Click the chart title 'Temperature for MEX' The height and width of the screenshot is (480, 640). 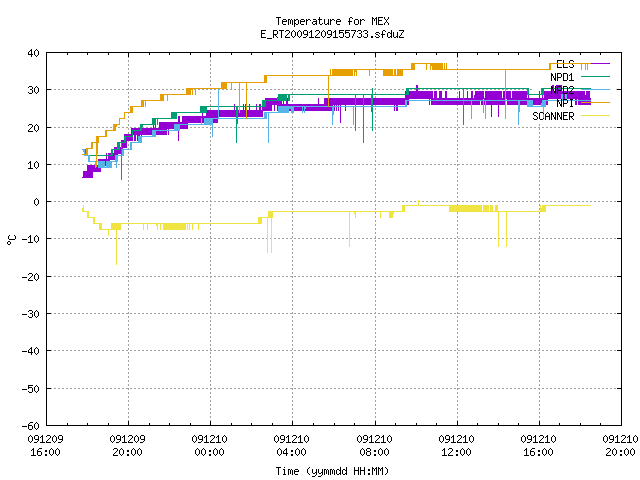coord(332,21)
